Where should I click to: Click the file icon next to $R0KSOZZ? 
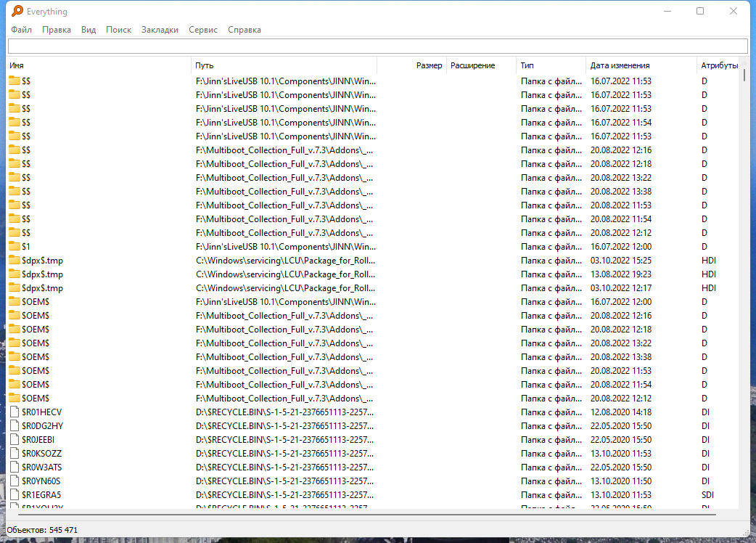tap(15, 453)
